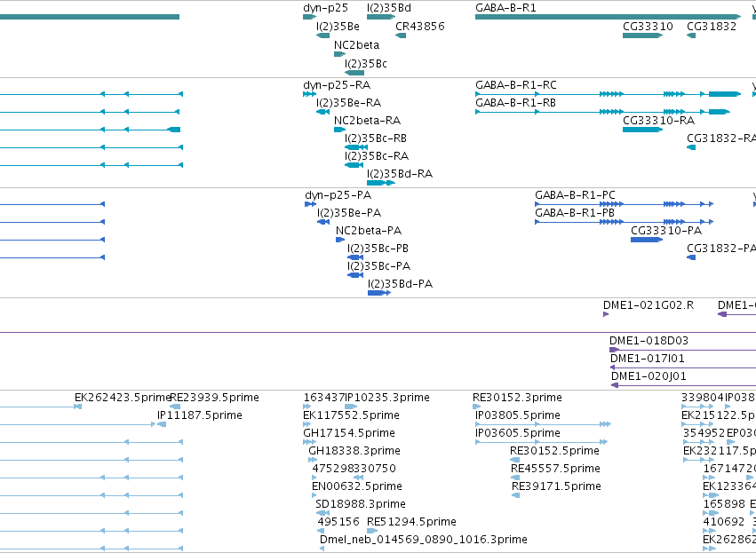Screen dimensions: 756x553
Task: Select EST IP03805.5prime
Action: 518,415
